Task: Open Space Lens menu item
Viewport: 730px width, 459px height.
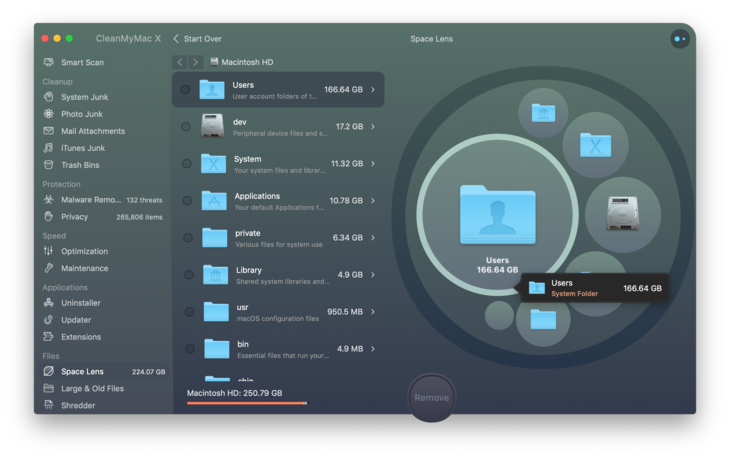Action: 104,371
